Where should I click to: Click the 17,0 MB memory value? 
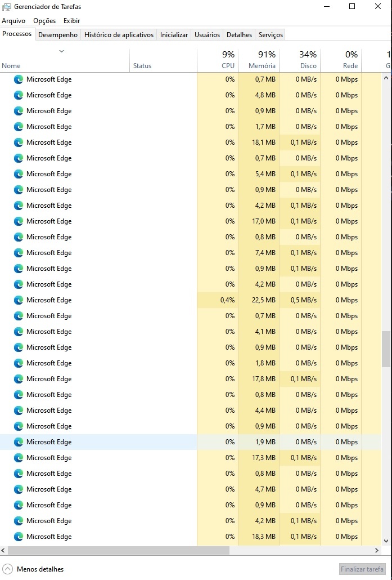pos(264,221)
